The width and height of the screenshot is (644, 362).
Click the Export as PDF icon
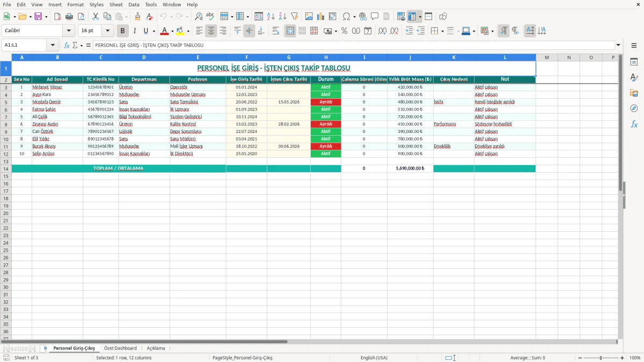(57, 17)
